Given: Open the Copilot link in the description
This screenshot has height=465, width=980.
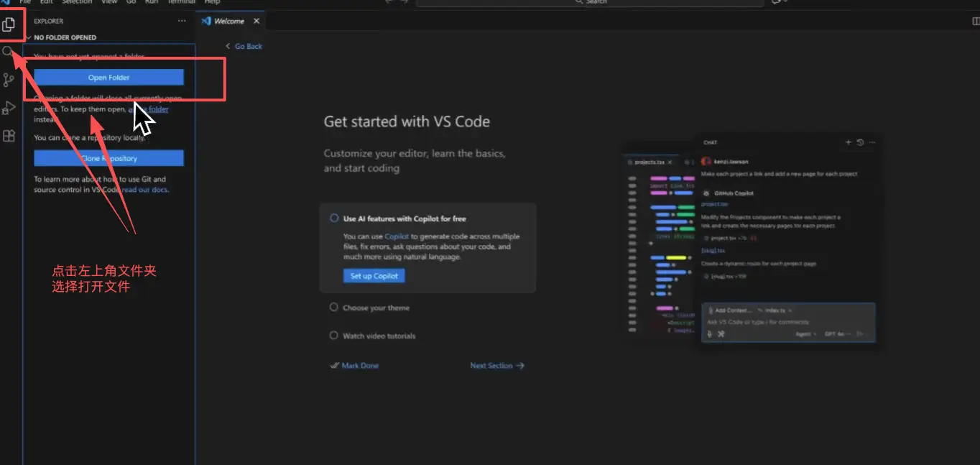Looking at the screenshot, I should point(397,236).
